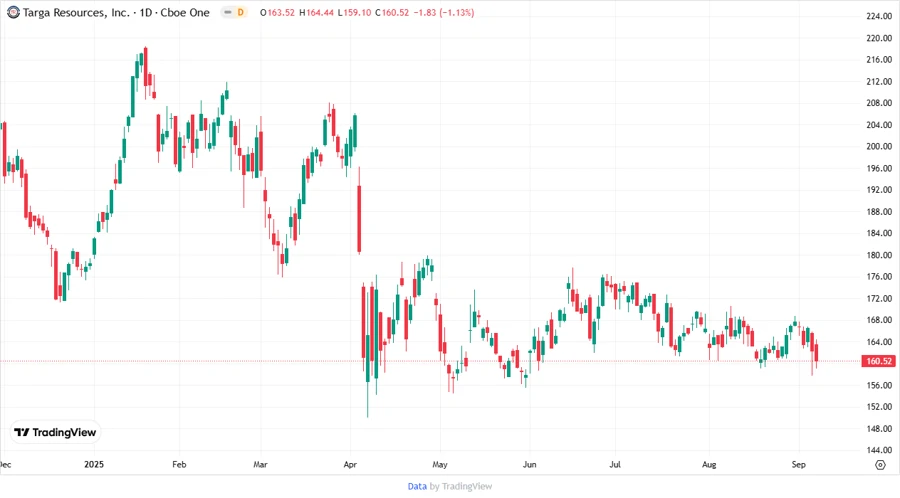Viewport: 900px width, 498px height.
Task: Click the Sep label on time axis
Action: pyautogui.click(x=798, y=464)
